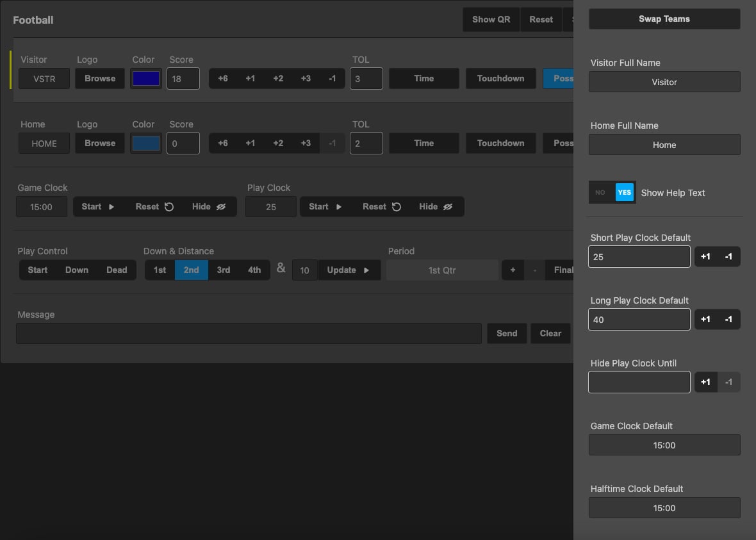This screenshot has height=540, width=756.
Task: Focus the Message input field
Action: tap(249, 333)
